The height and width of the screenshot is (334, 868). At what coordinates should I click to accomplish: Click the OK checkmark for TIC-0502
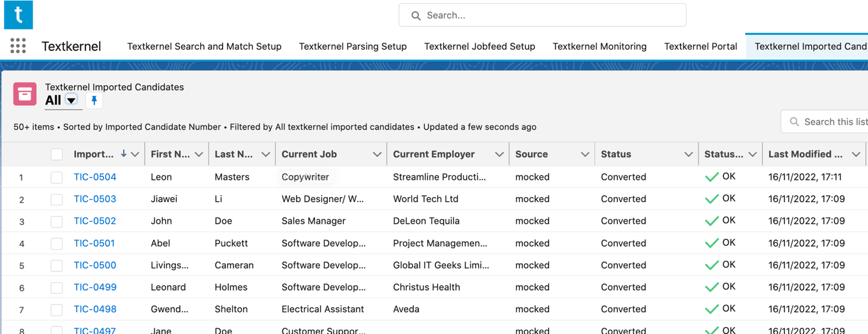(712, 221)
